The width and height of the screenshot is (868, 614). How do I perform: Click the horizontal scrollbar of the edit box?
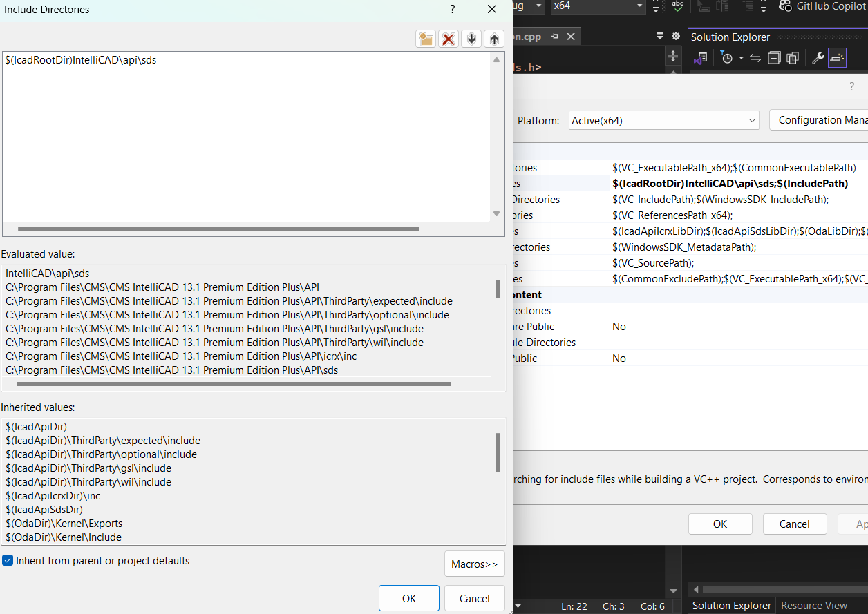click(218, 228)
